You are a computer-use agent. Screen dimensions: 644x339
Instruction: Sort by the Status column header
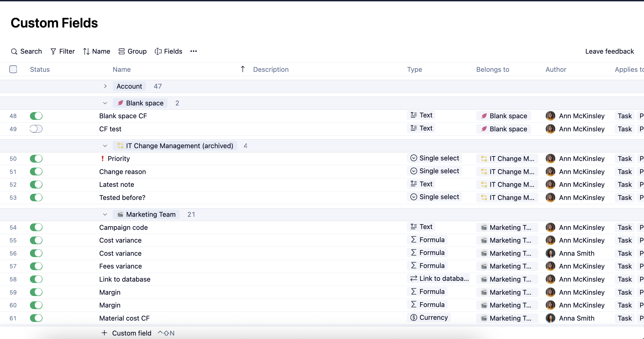pyautogui.click(x=40, y=69)
